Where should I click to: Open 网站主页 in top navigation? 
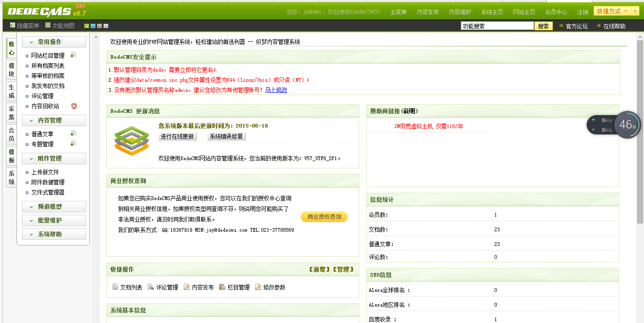coord(524,12)
